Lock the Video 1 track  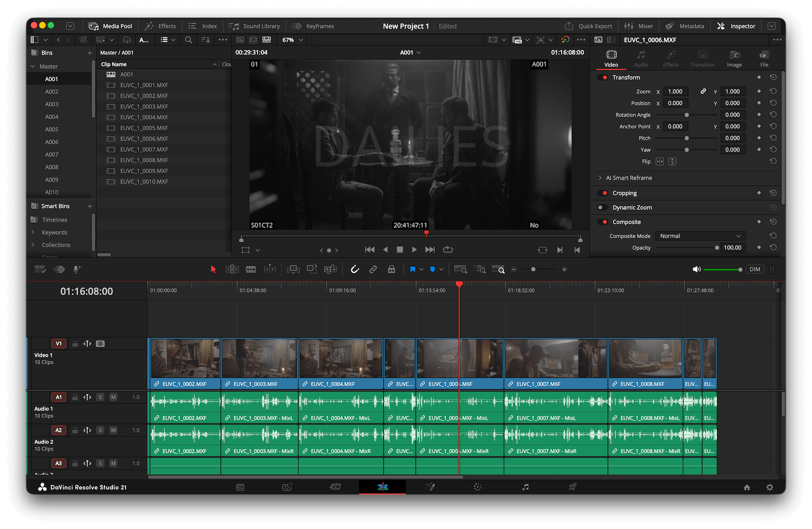click(75, 344)
